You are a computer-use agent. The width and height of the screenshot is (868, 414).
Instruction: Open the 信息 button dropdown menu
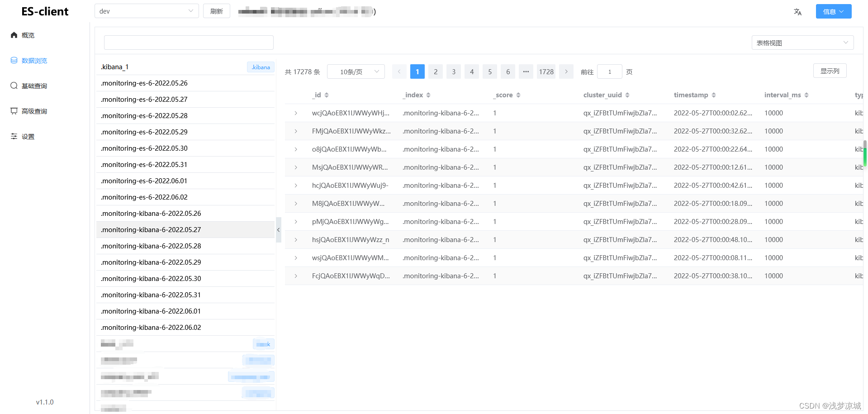coord(833,11)
